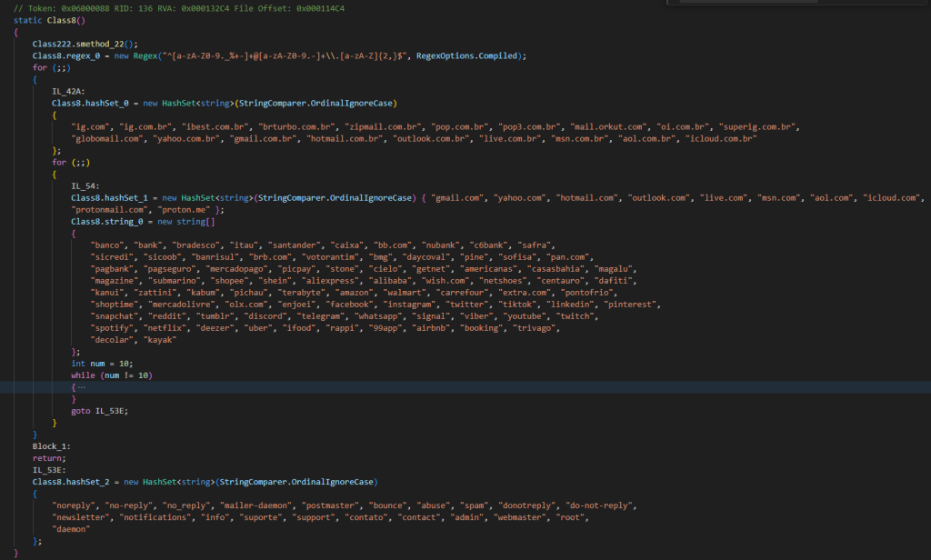Select the "mailer-daemon" string
This screenshot has width=931, height=560.
[x=255, y=505]
